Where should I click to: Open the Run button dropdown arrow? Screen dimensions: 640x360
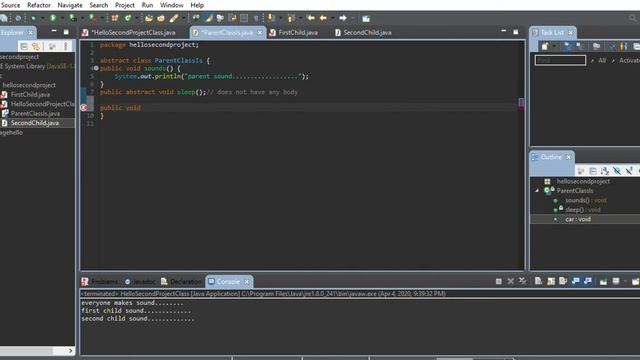coord(62,18)
